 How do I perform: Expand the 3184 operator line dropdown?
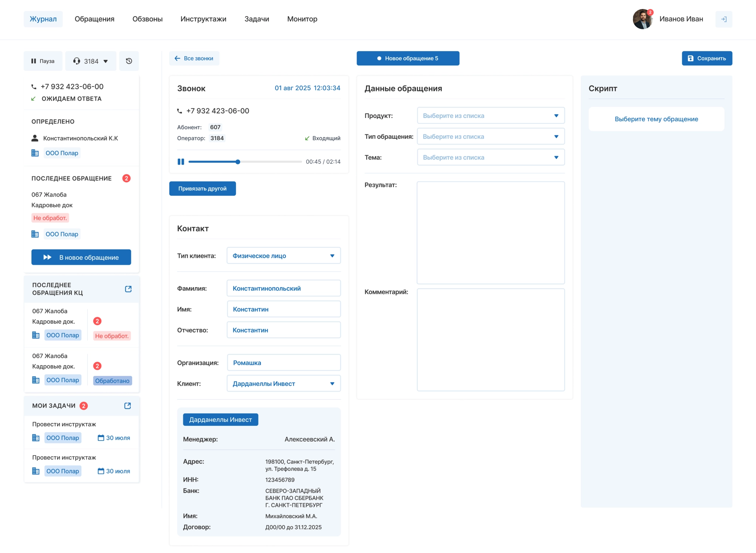coord(91,61)
